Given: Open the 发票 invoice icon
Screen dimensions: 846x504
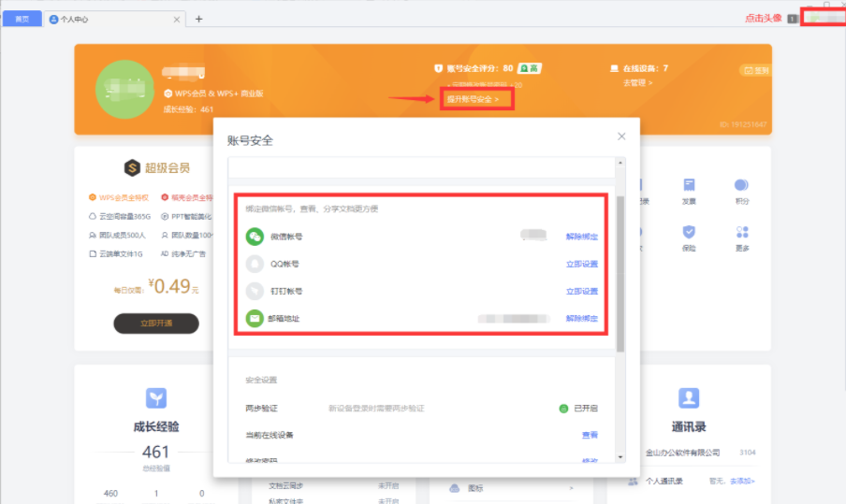Looking at the screenshot, I should coord(689,185).
